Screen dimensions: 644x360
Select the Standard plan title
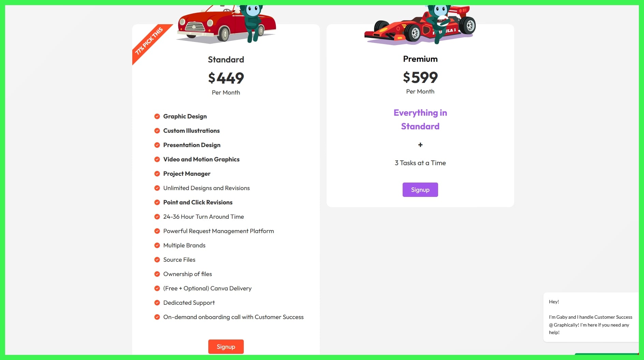226,59
